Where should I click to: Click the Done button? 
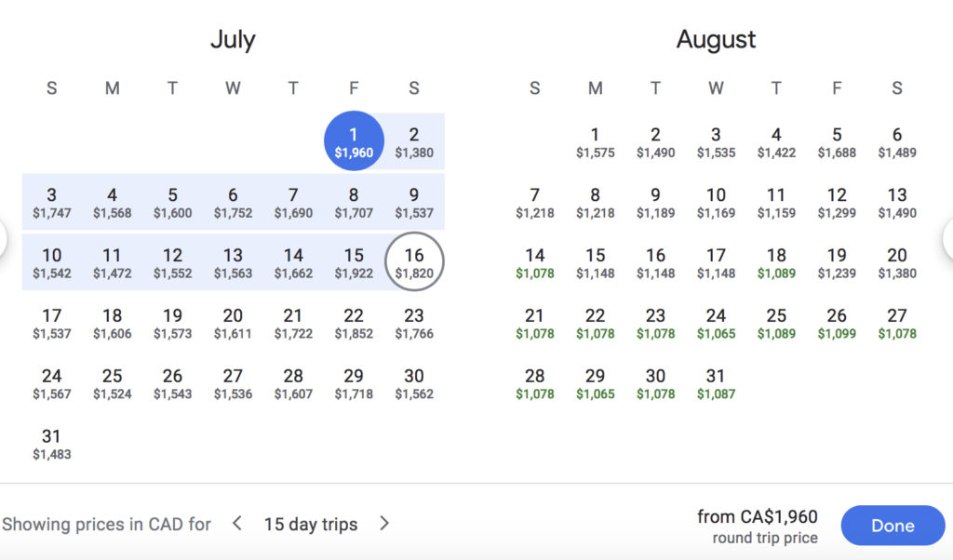click(x=892, y=526)
